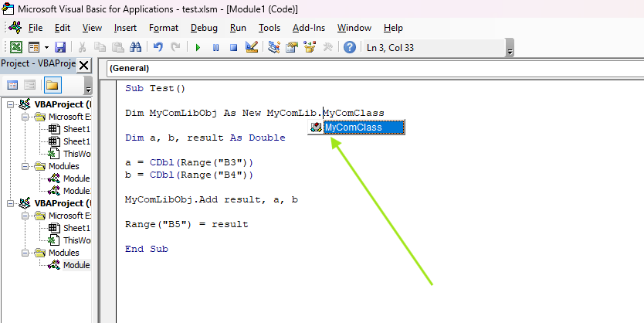
Task: Click the Paste clipboard icon
Action: 118,47
